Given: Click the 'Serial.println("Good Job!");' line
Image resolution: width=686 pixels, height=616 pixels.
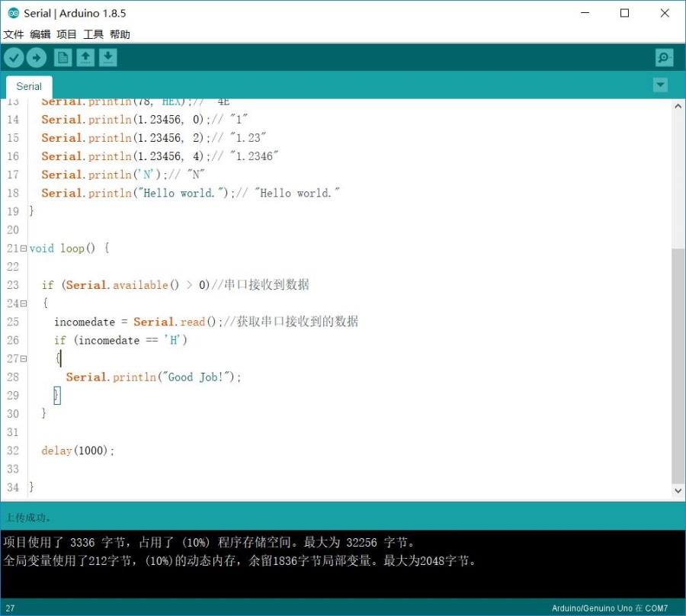Looking at the screenshot, I should tap(153, 377).
